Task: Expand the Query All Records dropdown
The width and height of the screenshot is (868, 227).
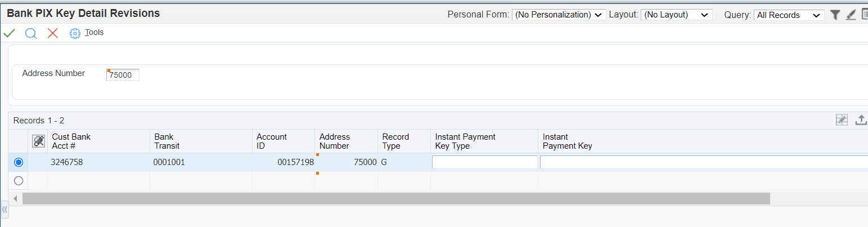Action: coord(789,15)
